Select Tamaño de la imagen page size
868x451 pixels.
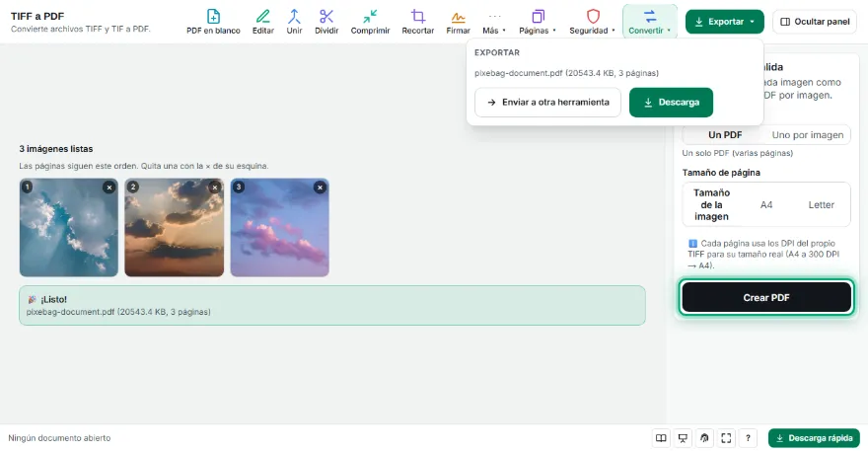pyautogui.click(x=711, y=204)
